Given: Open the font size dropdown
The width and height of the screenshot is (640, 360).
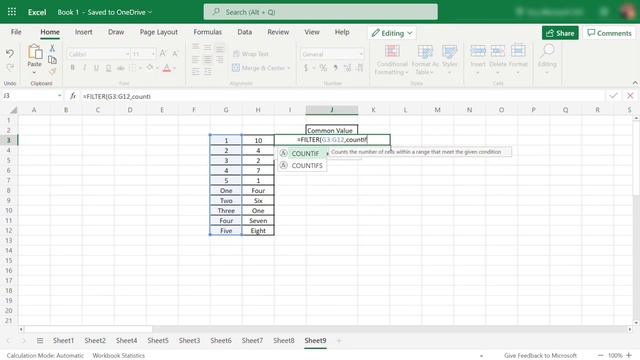Looking at the screenshot, I should (x=153, y=54).
